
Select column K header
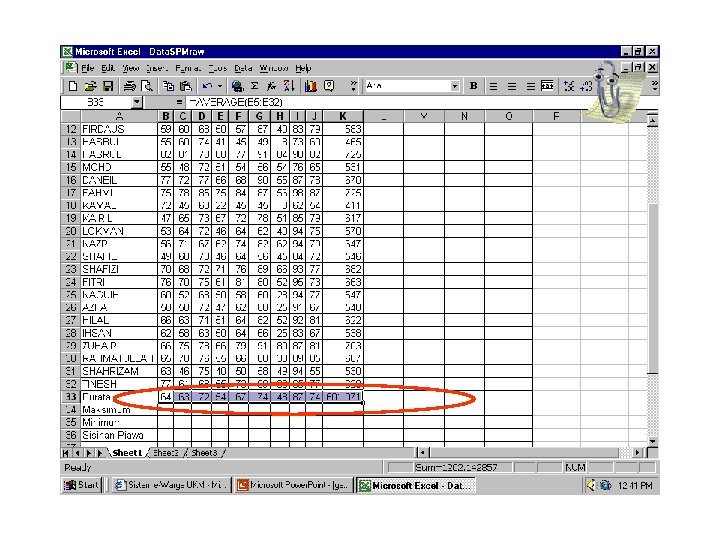click(x=343, y=116)
